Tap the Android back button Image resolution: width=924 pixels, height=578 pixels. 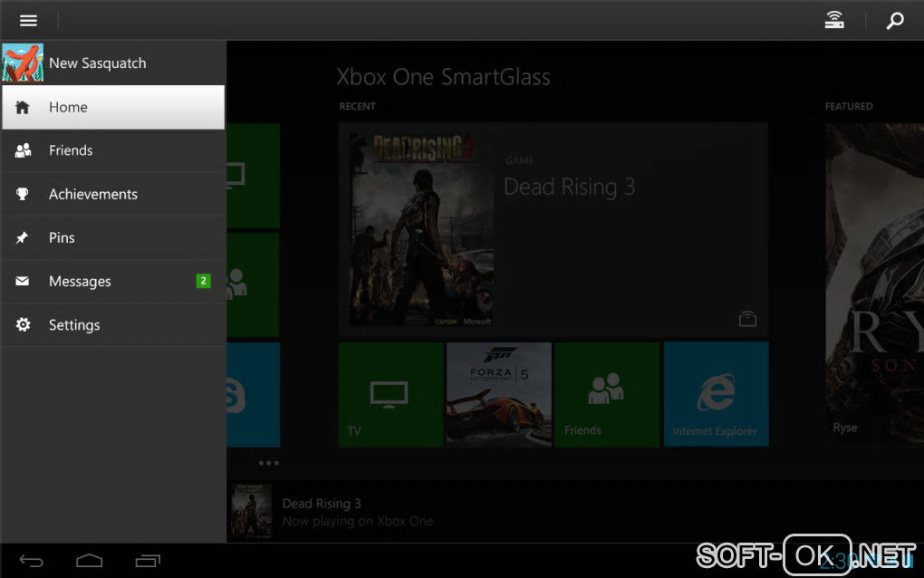[x=31, y=561]
